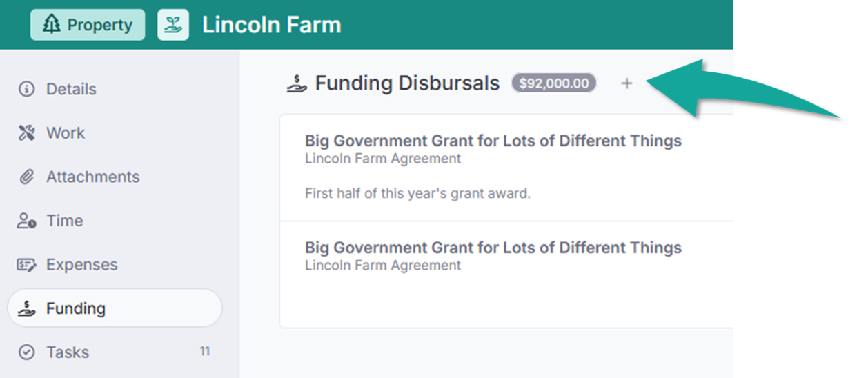Click the Lincoln Farm page title
Screen dimensions: 868x378
coord(271,25)
